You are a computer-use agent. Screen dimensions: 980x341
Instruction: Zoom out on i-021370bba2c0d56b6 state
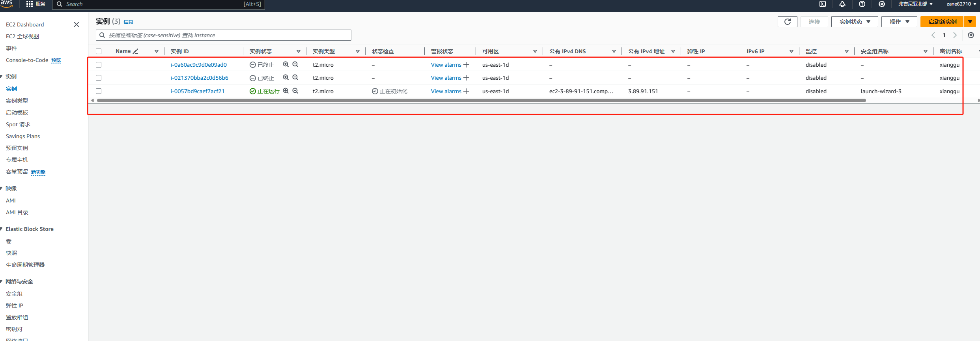coord(295,77)
